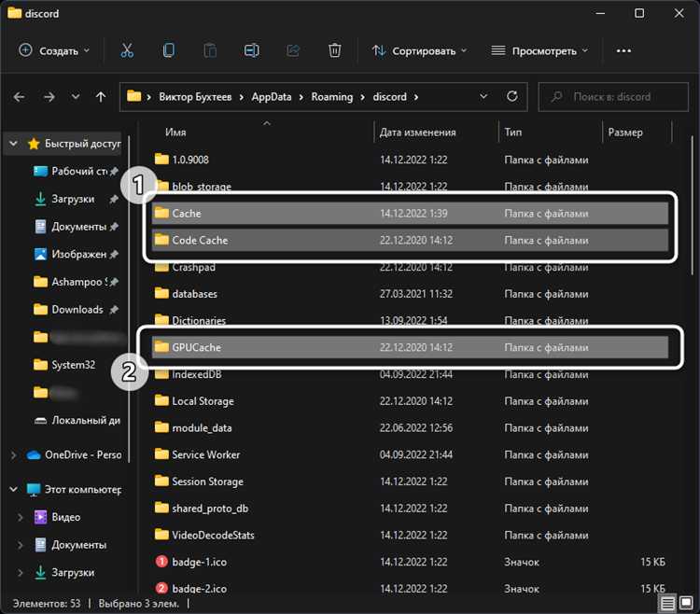700x614 pixels.
Task: Click the Service Worker folder icon
Action: coord(161,454)
